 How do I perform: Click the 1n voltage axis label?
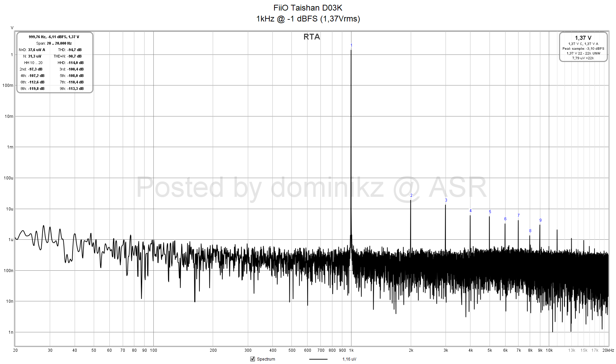pyautogui.click(x=11, y=332)
